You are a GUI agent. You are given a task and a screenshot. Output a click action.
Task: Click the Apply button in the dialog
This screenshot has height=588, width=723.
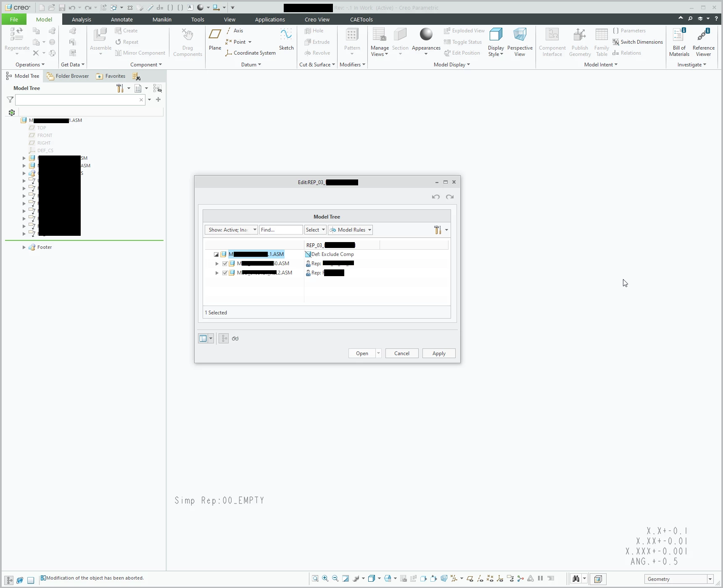point(439,353)
